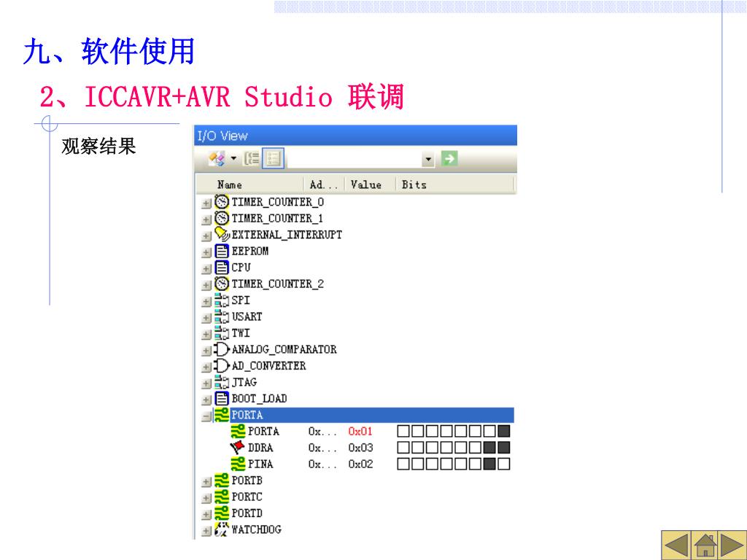The image size is (747, 560).
Task: Expand the EEPROM tree node
Action: point(206,252)
